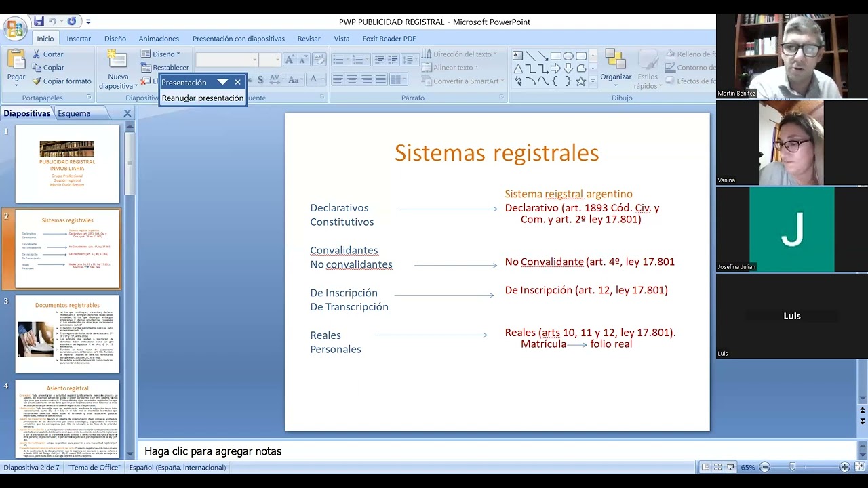Click the Office button logo
Image resolution: width=868 pixels, height=488 pixels.
tap(14, 28)
